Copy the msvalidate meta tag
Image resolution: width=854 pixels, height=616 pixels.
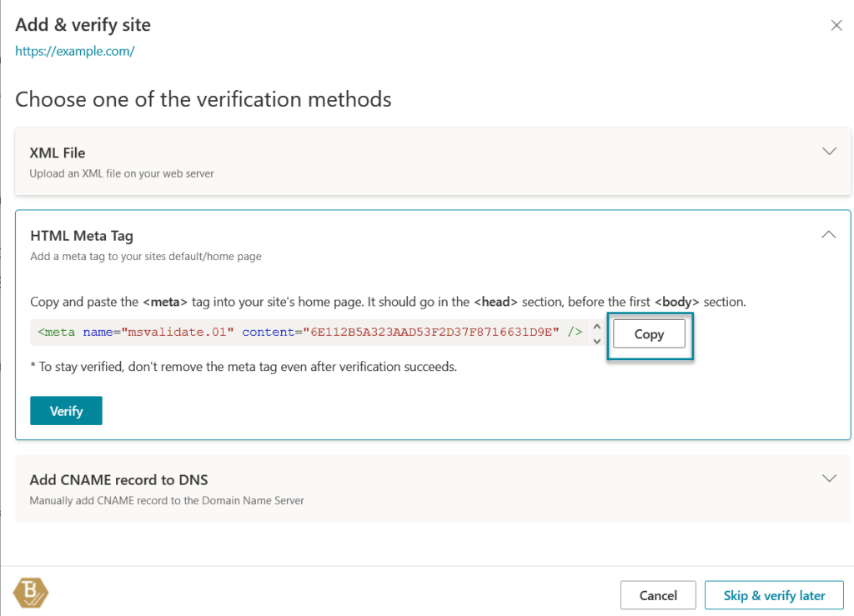point(649,333)
